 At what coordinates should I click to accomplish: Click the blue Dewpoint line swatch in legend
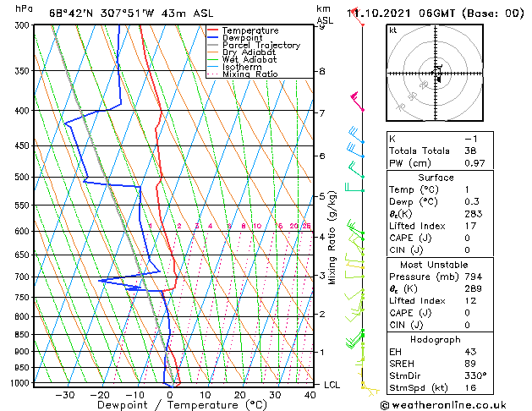(212, 38)
